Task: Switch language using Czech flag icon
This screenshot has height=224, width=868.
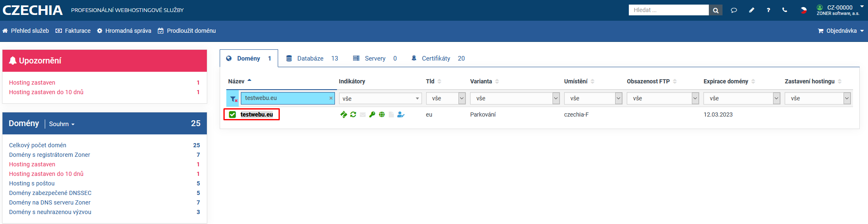Action: point(803,10)
